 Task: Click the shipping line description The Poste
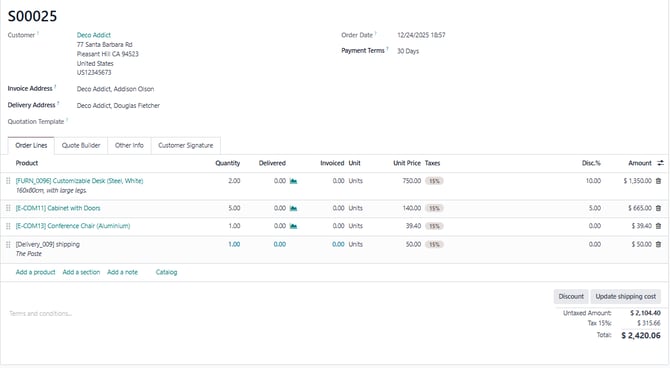click(29, 253)
